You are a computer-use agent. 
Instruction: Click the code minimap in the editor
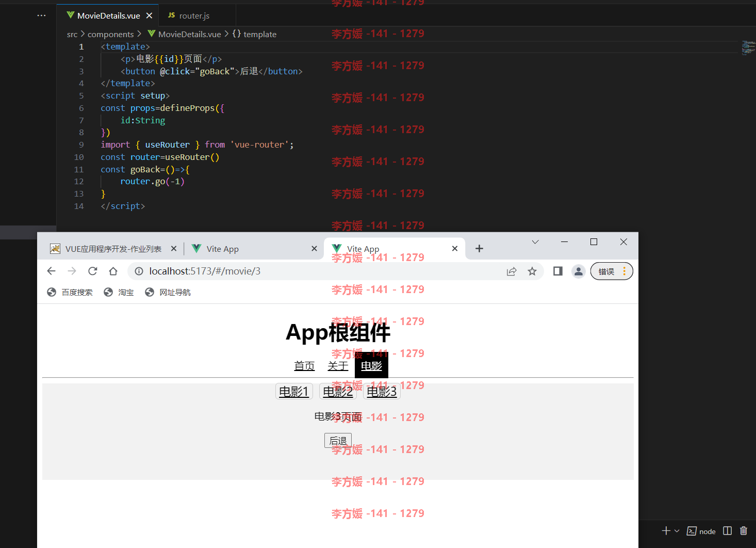click(x=748, y=47)
